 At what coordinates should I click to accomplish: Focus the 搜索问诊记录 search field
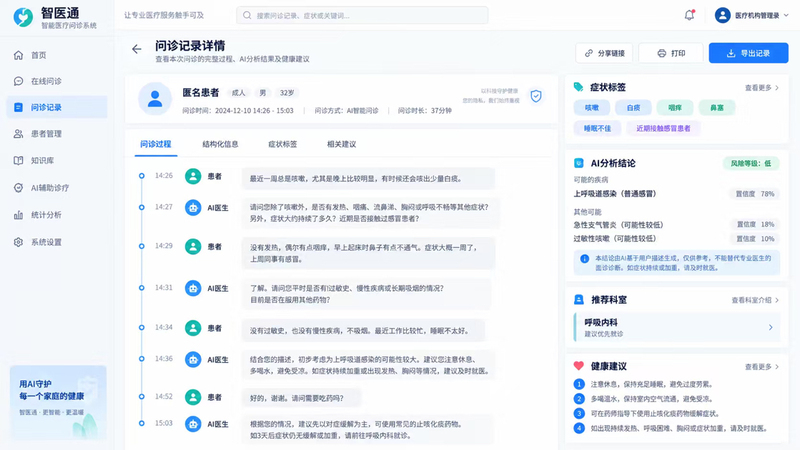click(x=362, y=15)
